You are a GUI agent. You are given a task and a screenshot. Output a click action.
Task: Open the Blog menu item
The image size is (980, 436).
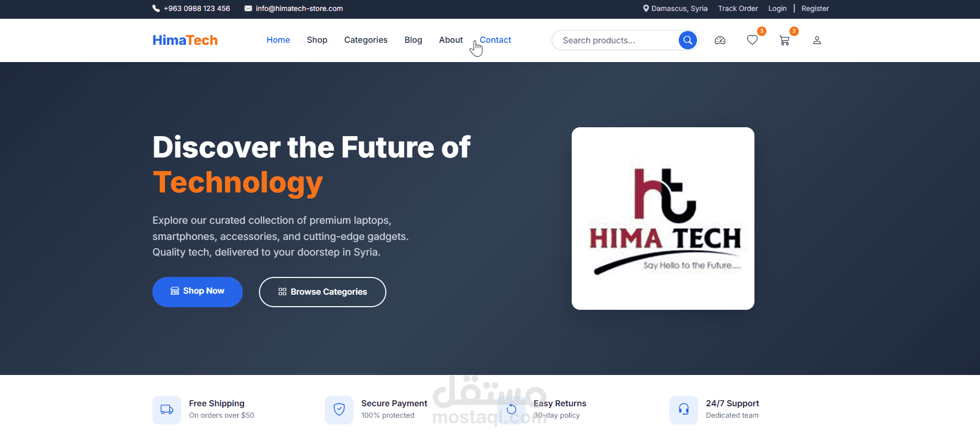pyautogui.click(x=414, y=40)
